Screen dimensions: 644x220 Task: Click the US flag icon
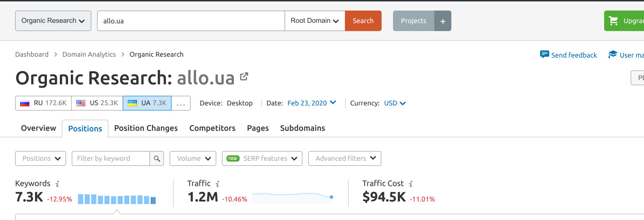pos(81,103)
